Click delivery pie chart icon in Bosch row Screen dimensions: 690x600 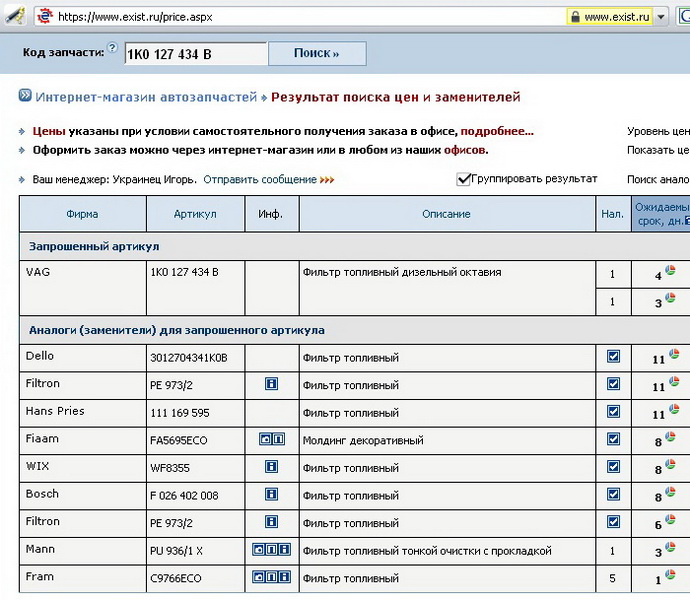[x=670, y=492]
